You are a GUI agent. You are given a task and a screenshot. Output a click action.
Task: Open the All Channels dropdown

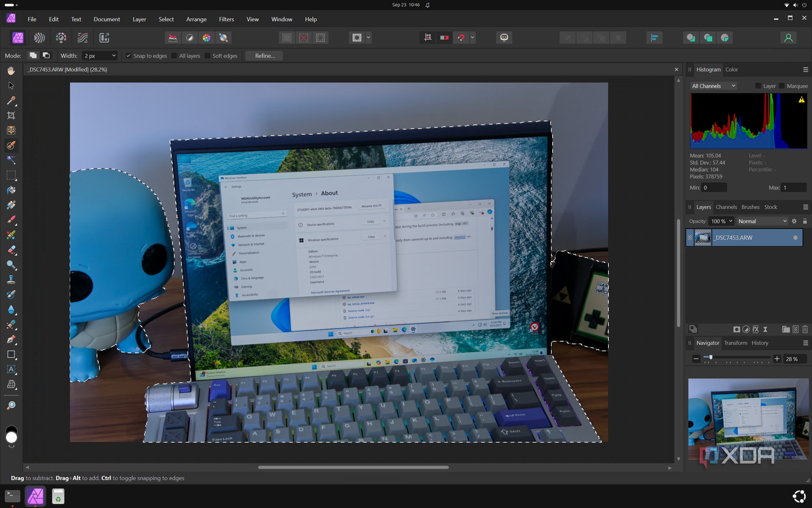click(713, 86)
